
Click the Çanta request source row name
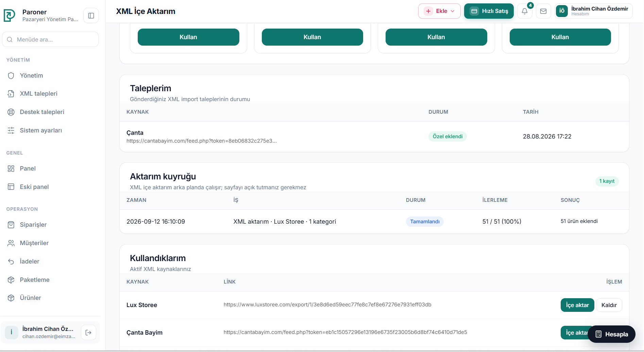click(135, 133)
